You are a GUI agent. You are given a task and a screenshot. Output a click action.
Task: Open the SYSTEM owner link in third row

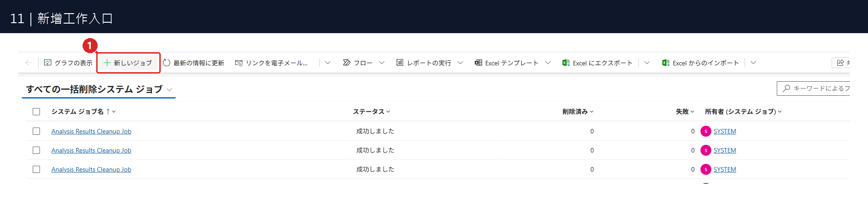pos(725,169)
